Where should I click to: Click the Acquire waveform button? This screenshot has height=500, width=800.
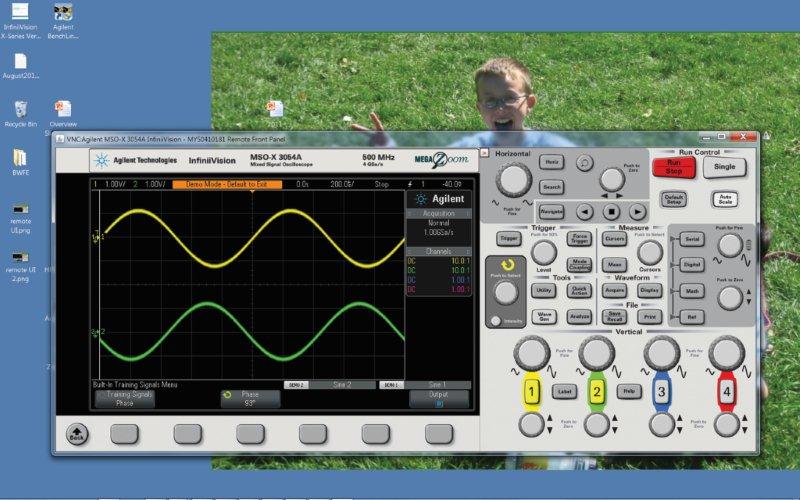[614, 290]
